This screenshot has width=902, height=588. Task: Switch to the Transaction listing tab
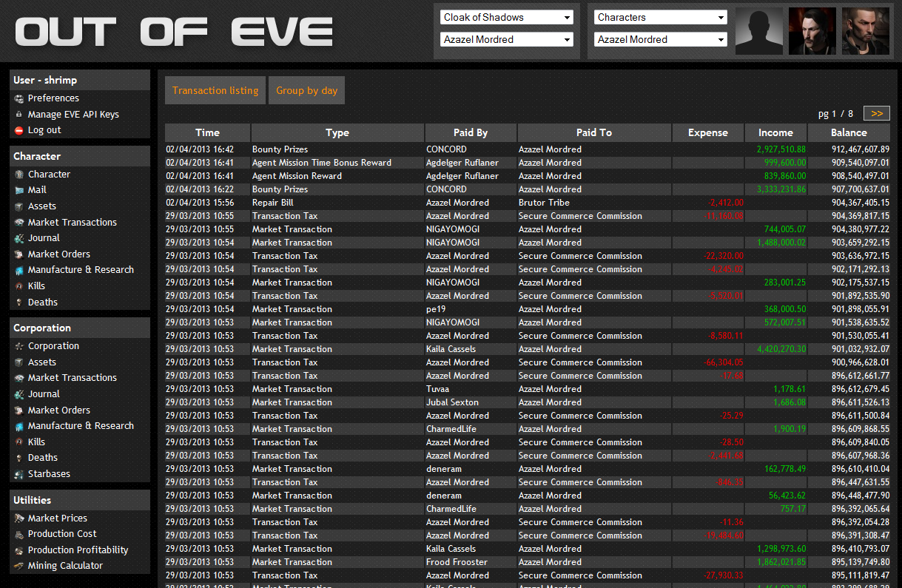tap(215, 90)
